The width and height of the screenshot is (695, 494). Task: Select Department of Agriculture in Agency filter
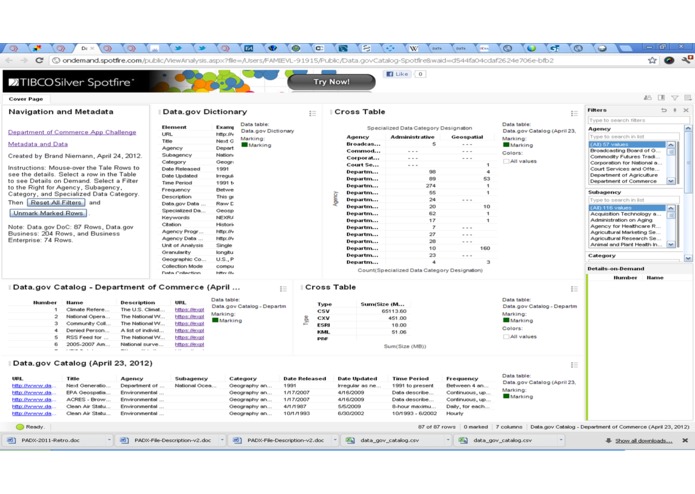pos(627,175)
